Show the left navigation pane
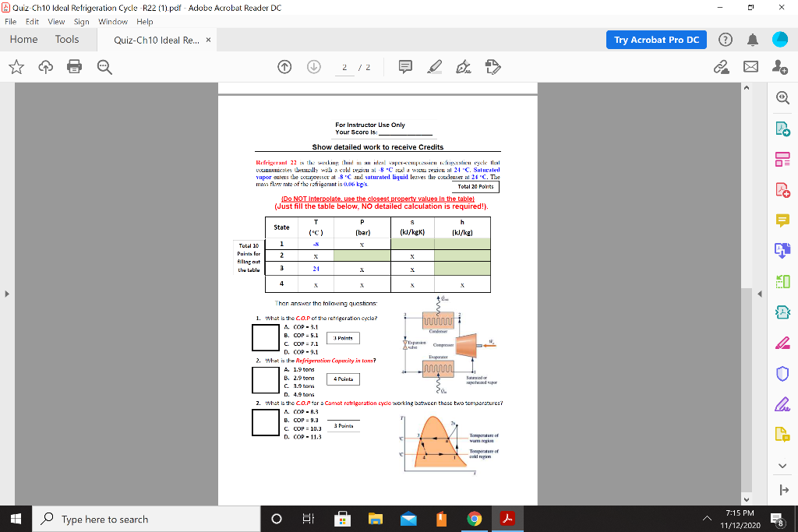This screenshot has width=798, height=532. (6, 294)
